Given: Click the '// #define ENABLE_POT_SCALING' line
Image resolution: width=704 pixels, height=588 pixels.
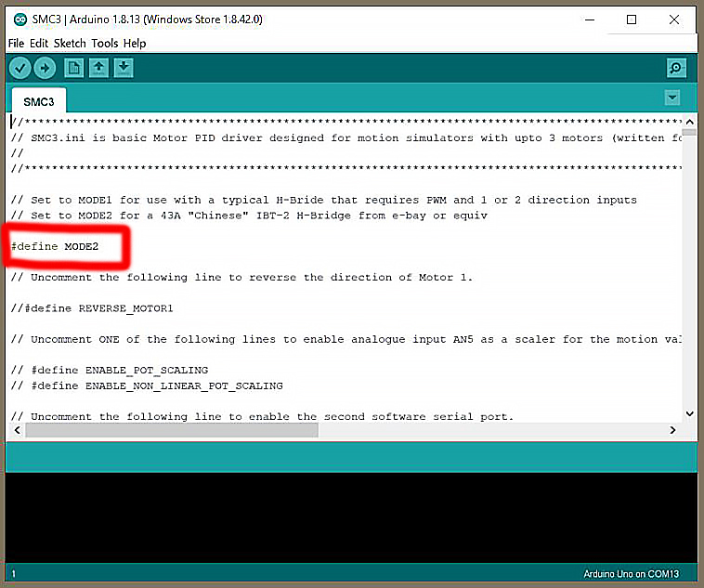Looking at the screenshot, I should click(x=110, y=371).
